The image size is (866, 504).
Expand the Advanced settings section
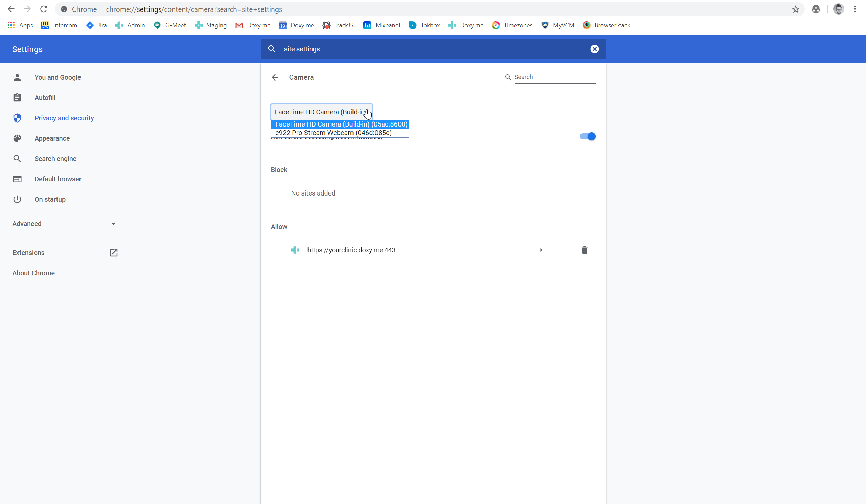(x=64, y=224)
